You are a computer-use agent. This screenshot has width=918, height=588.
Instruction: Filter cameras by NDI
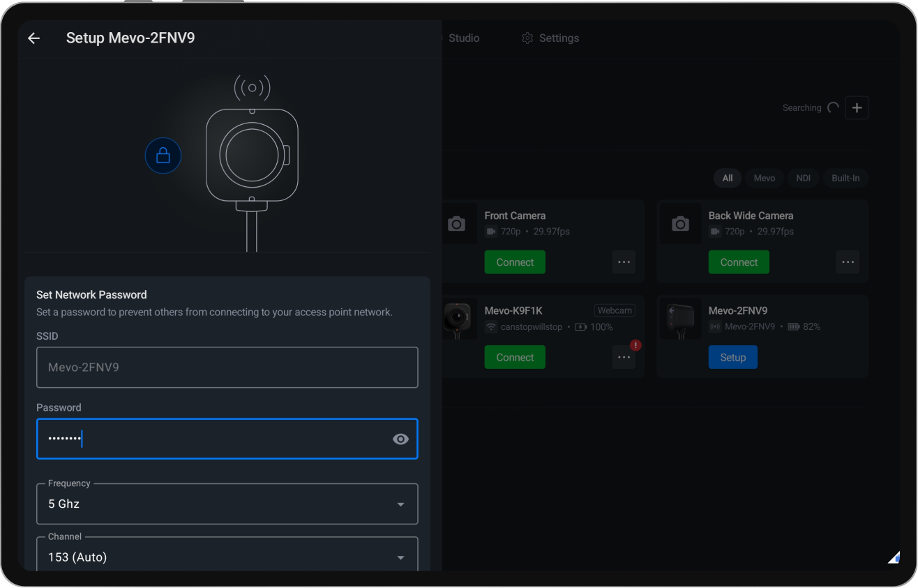(x=804, y=178)
